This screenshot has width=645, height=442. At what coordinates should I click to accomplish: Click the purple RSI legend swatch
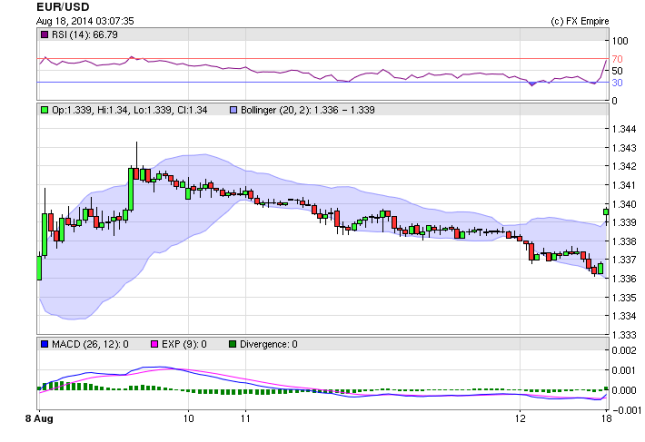pyautogui.click(x=44, y=35)
